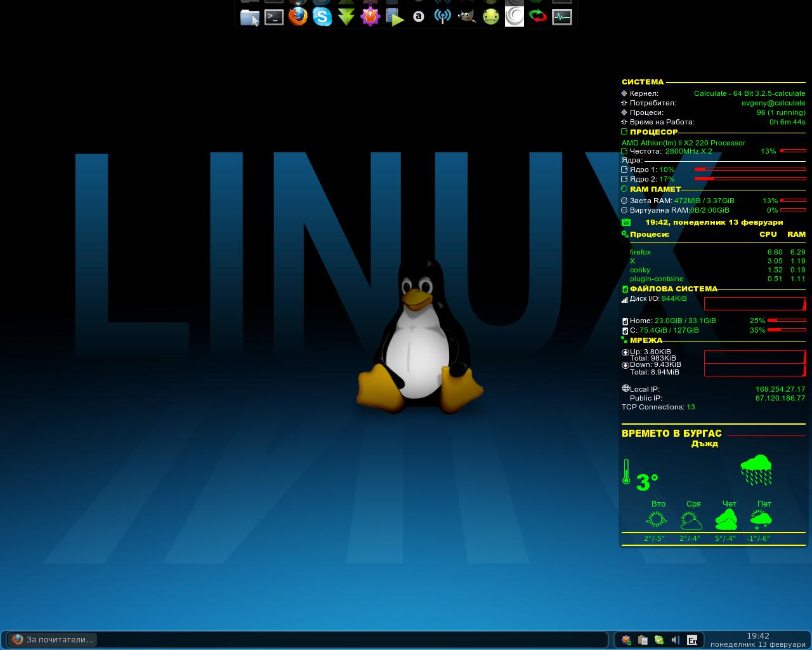
Task: Launch the terminal from the dock
Action: [x=274, y=17]
